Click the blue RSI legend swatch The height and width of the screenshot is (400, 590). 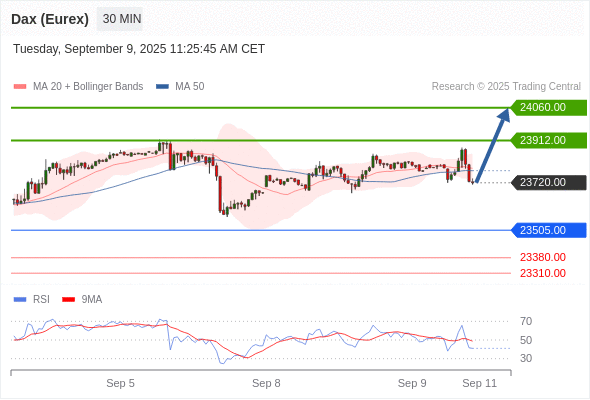point(20,300)
